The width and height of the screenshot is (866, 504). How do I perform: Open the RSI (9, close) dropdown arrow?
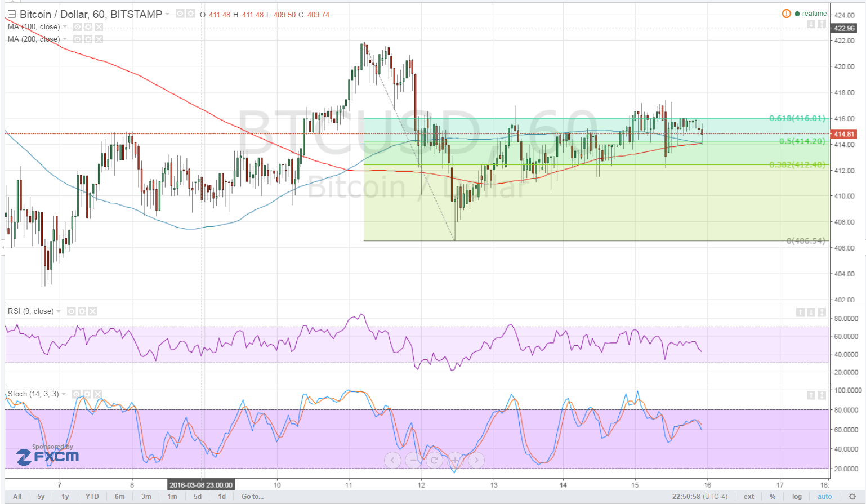(59, 311)
